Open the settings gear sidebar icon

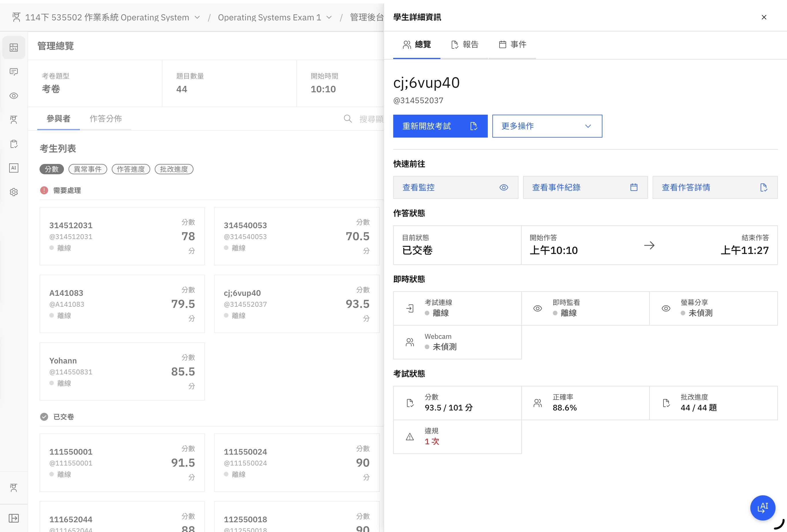[x=13, y=192]
